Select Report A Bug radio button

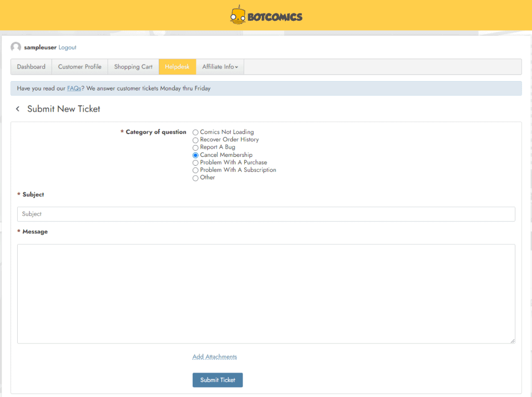(195, 148)
